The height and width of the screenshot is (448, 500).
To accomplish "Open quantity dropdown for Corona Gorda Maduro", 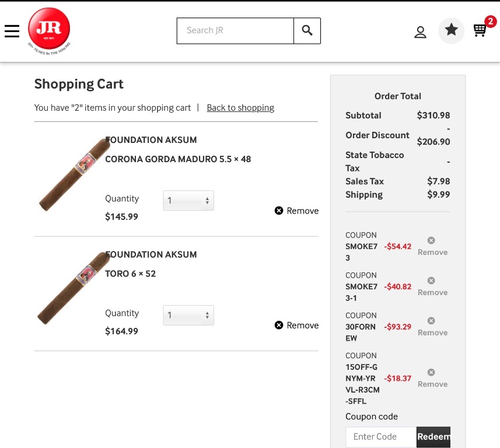I will point(188,201).
